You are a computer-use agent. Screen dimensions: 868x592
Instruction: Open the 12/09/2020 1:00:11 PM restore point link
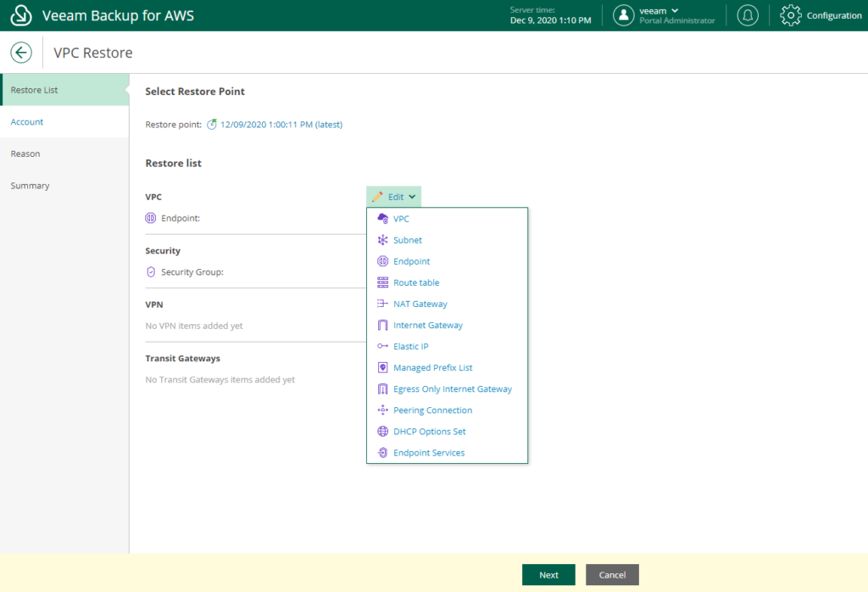tap(281, 125)
